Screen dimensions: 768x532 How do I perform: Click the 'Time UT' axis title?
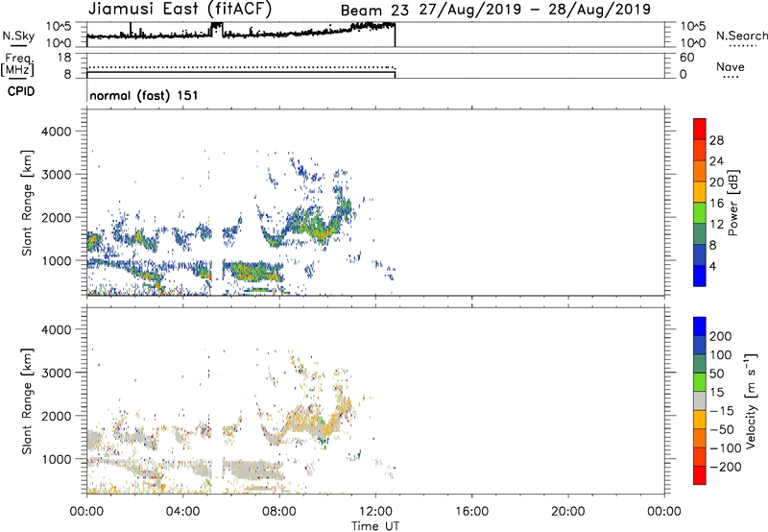coord(375,526)
